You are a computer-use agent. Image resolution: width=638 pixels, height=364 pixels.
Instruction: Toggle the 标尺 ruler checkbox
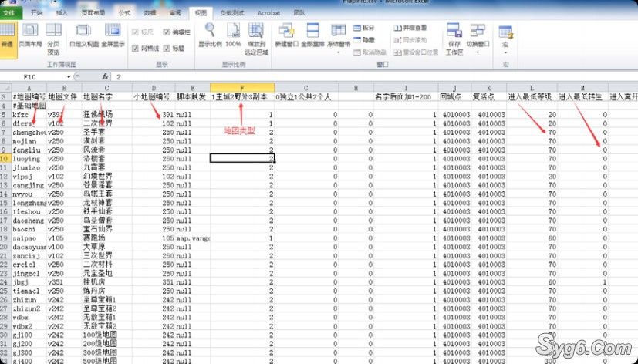[136, 32]
